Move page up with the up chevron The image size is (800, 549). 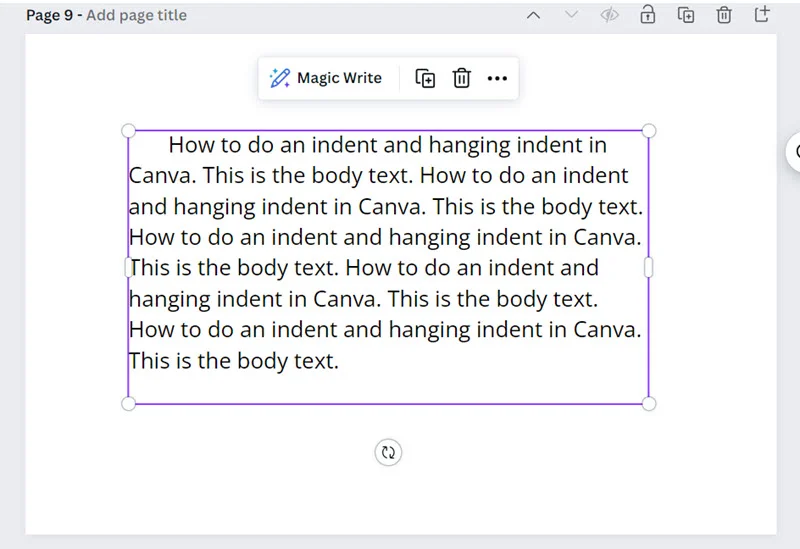pyautogui.click(x=533, y=15)
